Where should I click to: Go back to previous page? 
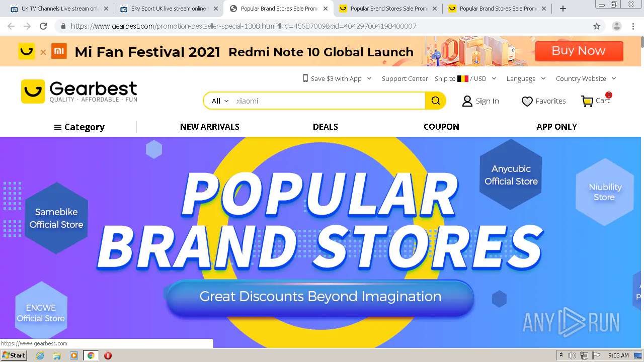[11, 26]
